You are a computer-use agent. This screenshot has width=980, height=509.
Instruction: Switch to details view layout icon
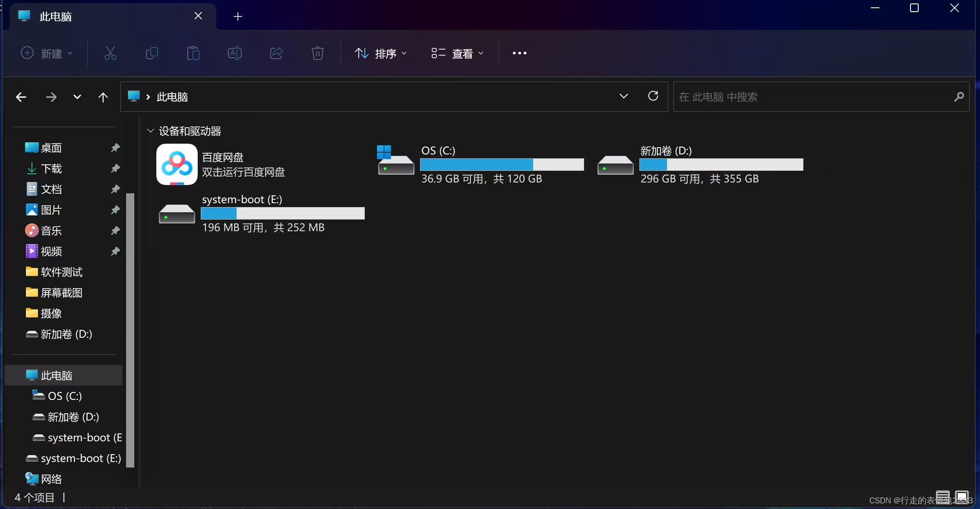pyautogui.click(x=942, y=496)
